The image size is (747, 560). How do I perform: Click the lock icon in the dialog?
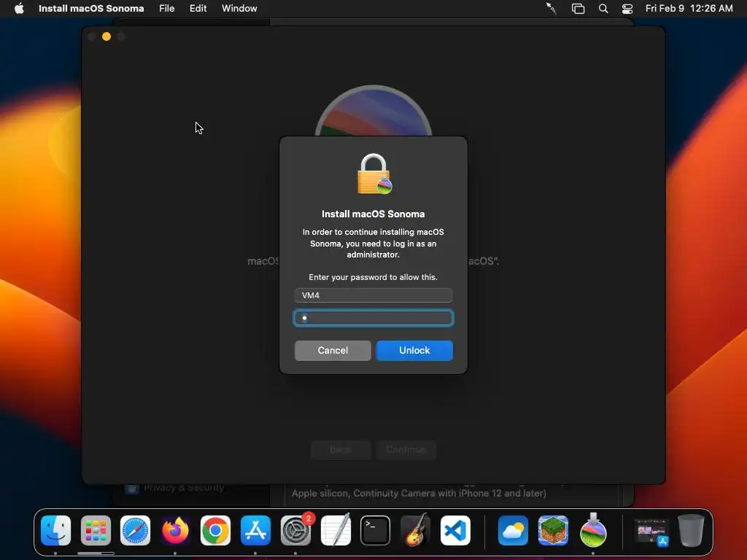[x=374, y=174]
